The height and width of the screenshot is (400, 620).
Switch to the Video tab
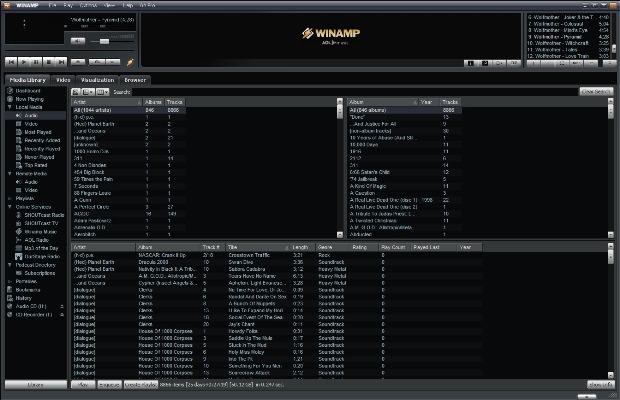[x=63, y=80]
